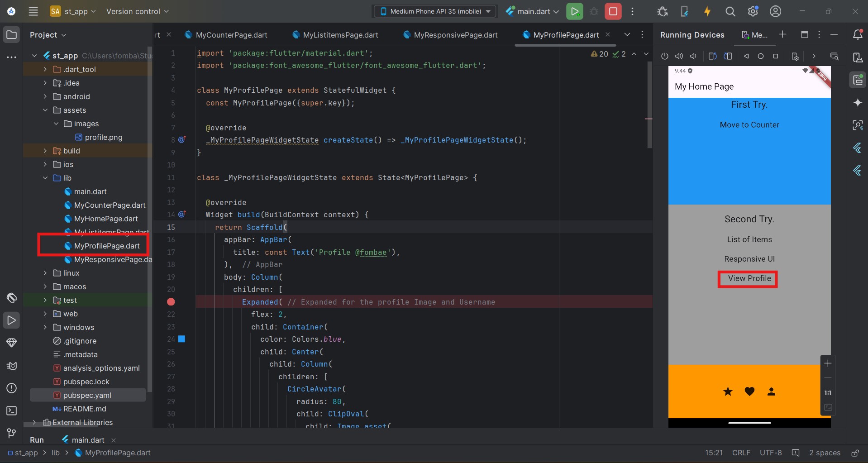Click the Search Everywhere magnifier icon
The image size is (868, 463).
pyautogui.click(x=730, y=11)
